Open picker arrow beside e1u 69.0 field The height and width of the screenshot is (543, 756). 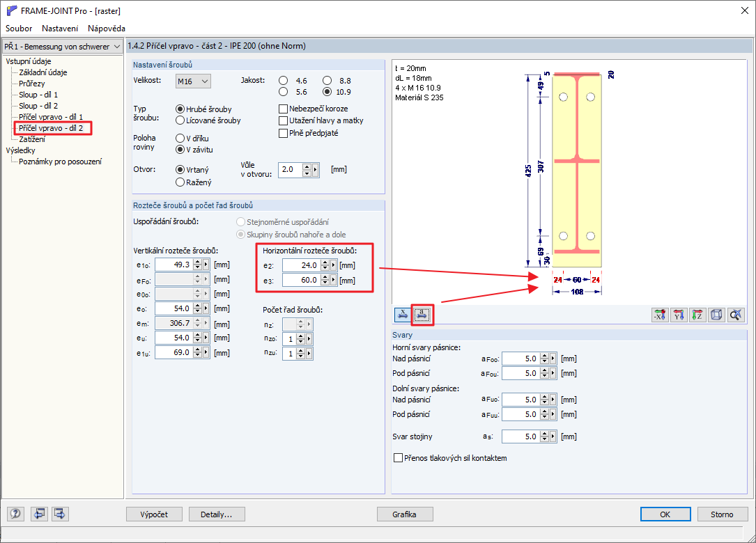pos(206,353)
